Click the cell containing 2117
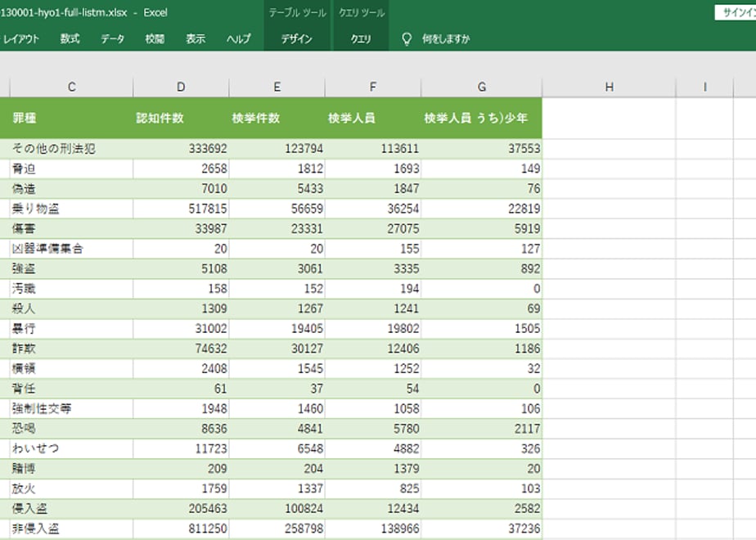Viewport: 756px width, 540px height. (482, 429)
